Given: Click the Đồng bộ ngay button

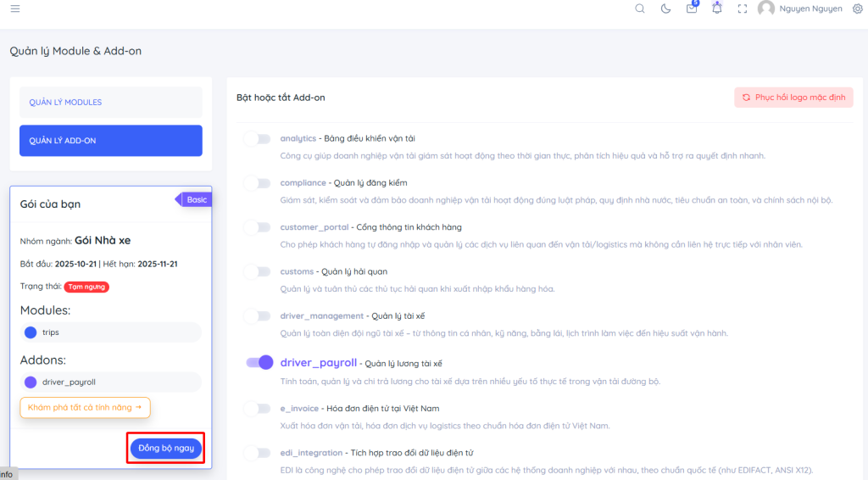Looking at the screenshot, I should (x=166, y=448).
